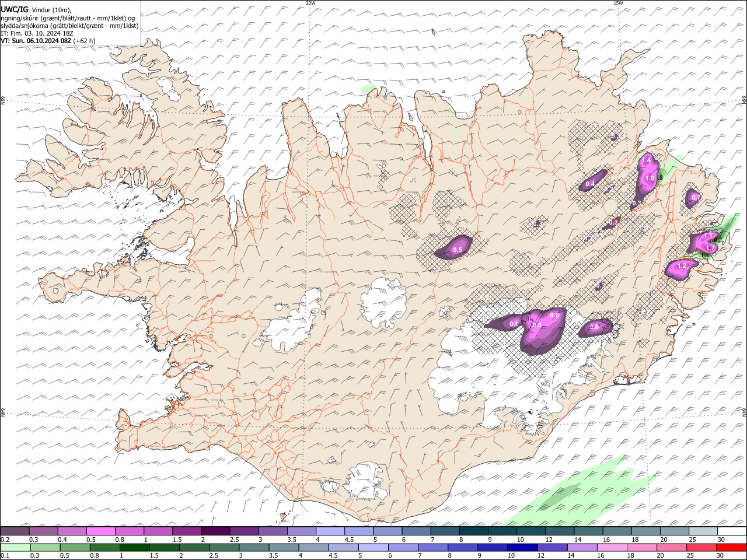The height and width of the screenshot is (560, 747).
Task: Select the 1.7 value on the east coast
Action: pos(710,248)
